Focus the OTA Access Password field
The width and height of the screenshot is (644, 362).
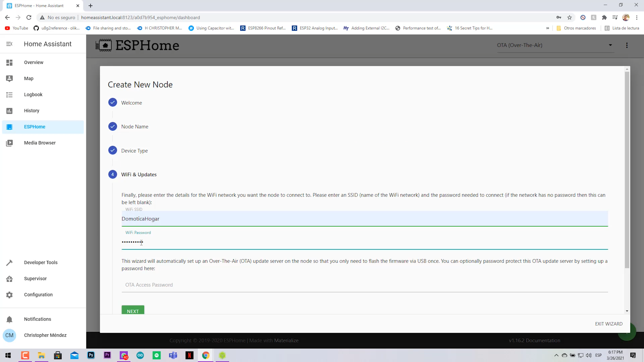(x=365, y=285)
